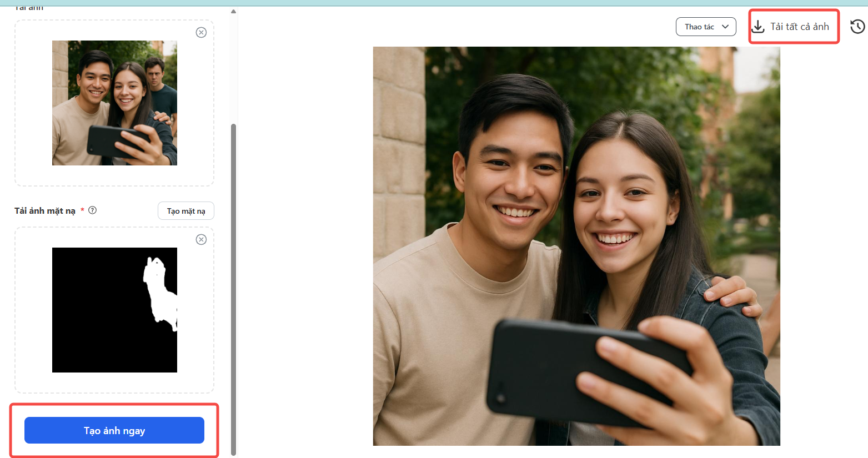Click the blue Tạo ảnh ngay button
This screenshot has height=458, width=868.
pos(114,430)
